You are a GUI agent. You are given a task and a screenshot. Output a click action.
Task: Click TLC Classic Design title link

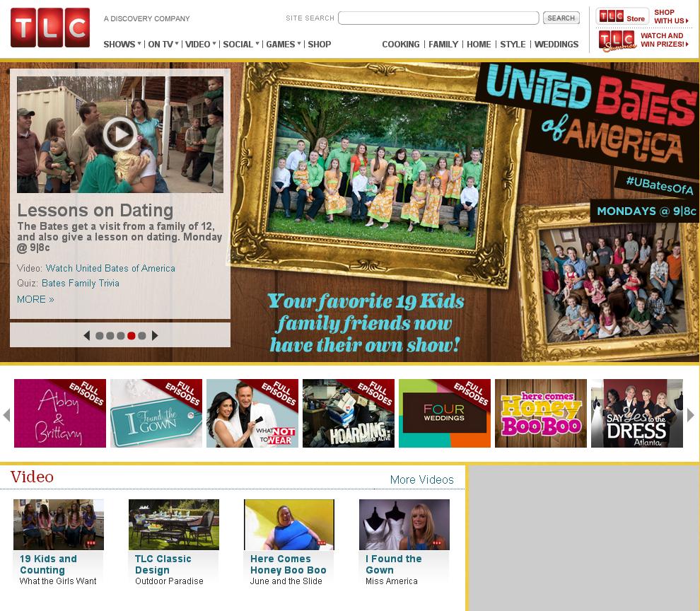click(x=163, y=564)
